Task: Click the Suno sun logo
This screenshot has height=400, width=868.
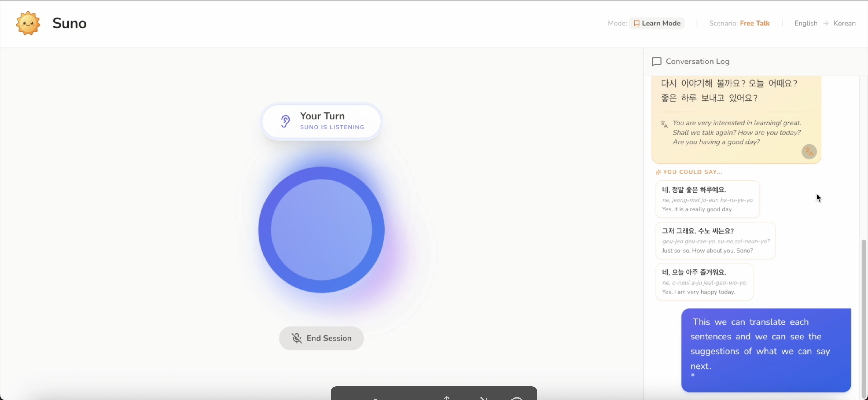Action: [28, 23]
